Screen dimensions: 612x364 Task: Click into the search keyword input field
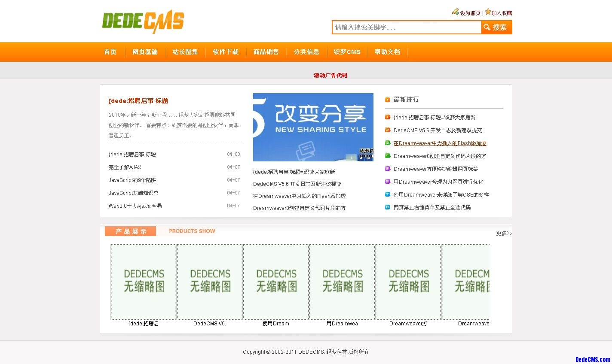(406, 27)
